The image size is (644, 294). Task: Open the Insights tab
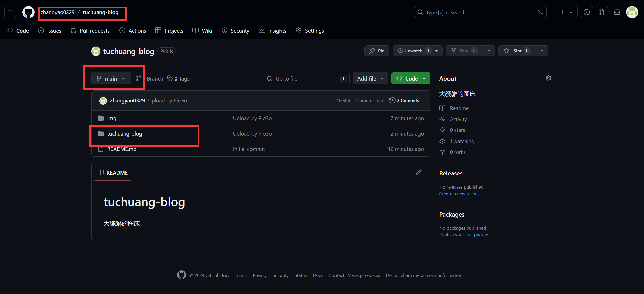273,31
